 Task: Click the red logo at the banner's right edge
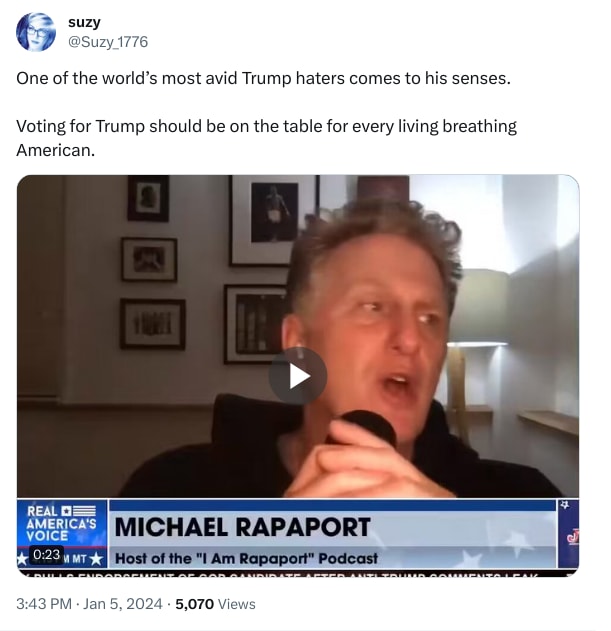pyautogui.click(x=572, y=536)
